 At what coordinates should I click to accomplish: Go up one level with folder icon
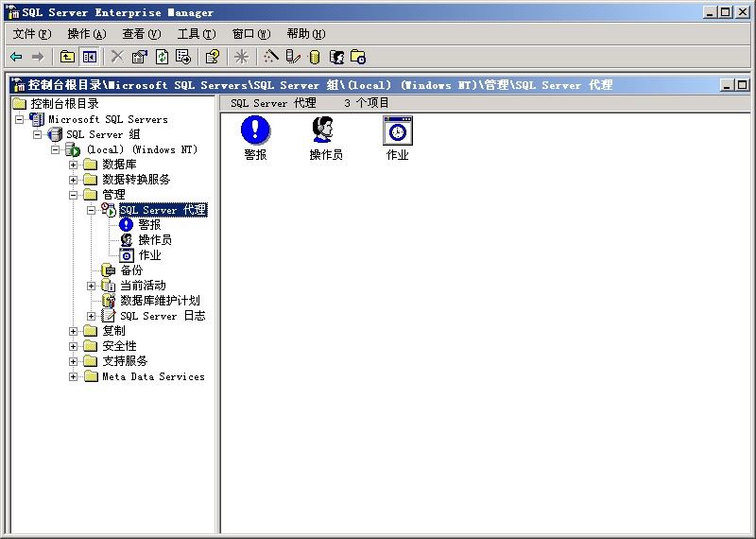coord(67,57)
